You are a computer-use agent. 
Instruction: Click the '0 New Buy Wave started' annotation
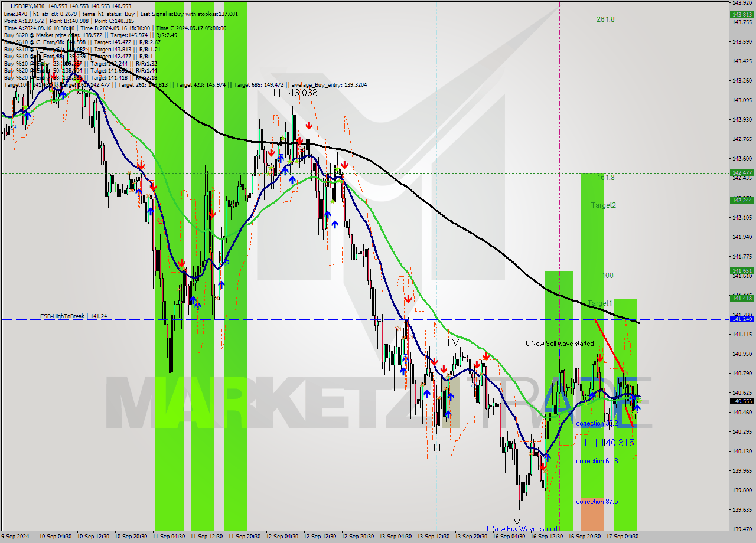click(522, 529)
